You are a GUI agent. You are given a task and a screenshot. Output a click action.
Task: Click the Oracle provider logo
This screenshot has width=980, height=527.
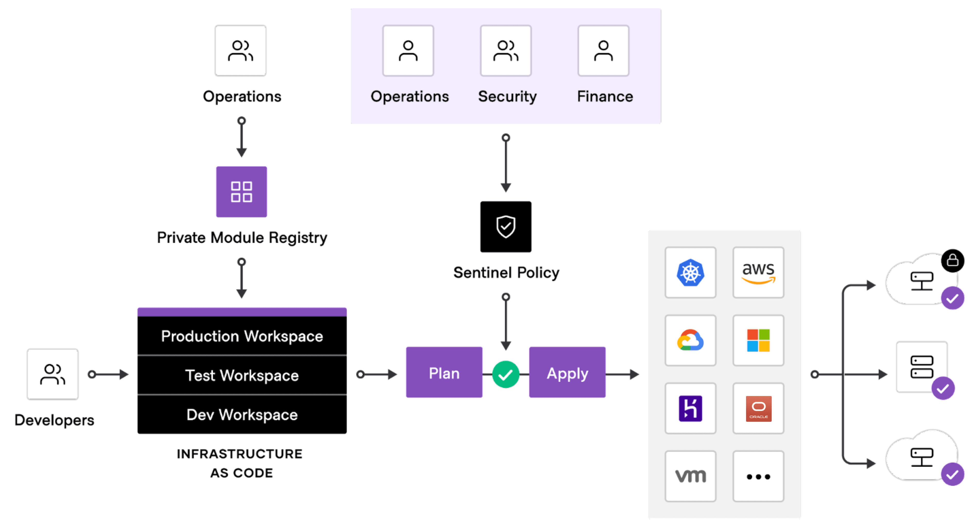(758, 408)
